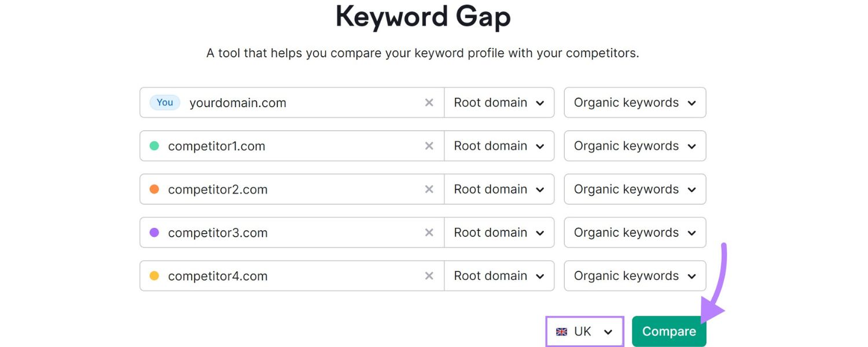Click the UK flag icon

[x=561, y=331]
